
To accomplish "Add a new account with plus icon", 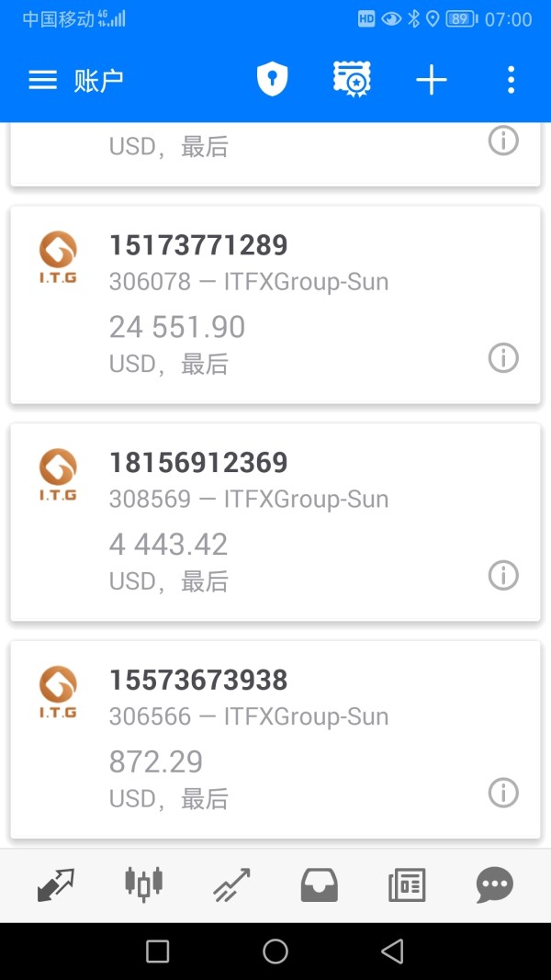I will point(431,81).
